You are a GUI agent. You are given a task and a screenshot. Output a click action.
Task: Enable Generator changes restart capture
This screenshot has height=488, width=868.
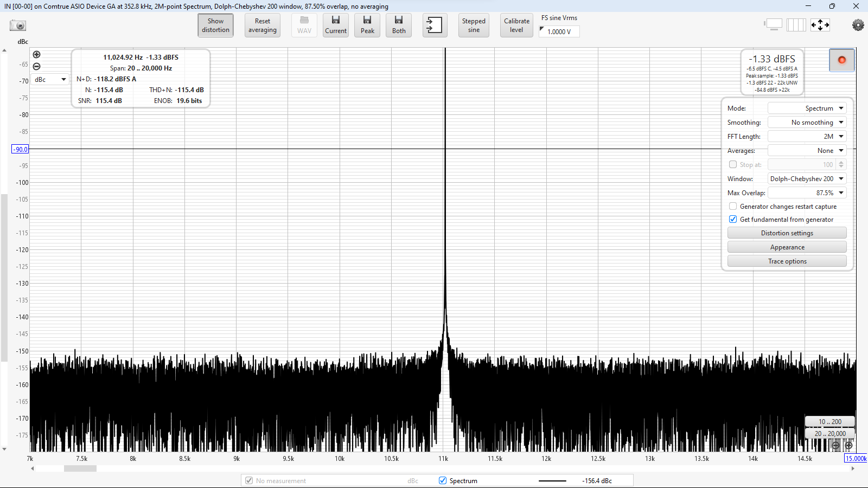pos(733,207)
